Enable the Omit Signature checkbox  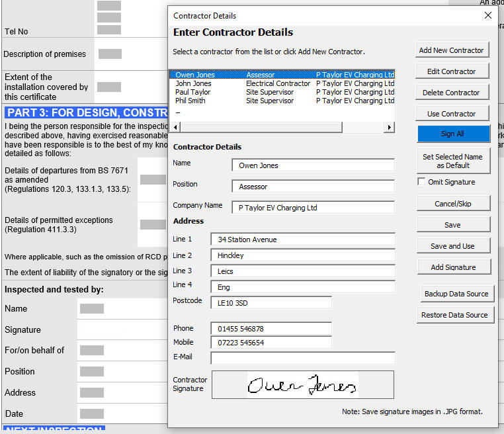[x=421, y=182]
